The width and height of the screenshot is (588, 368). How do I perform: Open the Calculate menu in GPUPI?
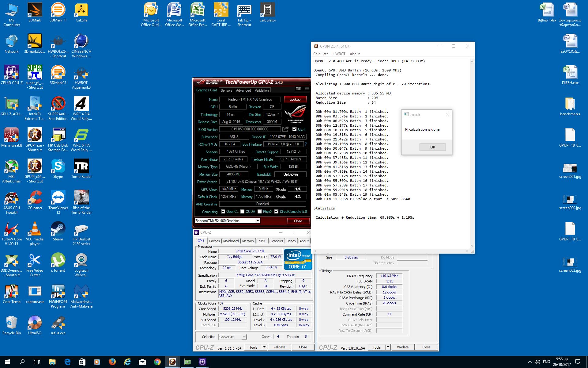coord(321,54)
